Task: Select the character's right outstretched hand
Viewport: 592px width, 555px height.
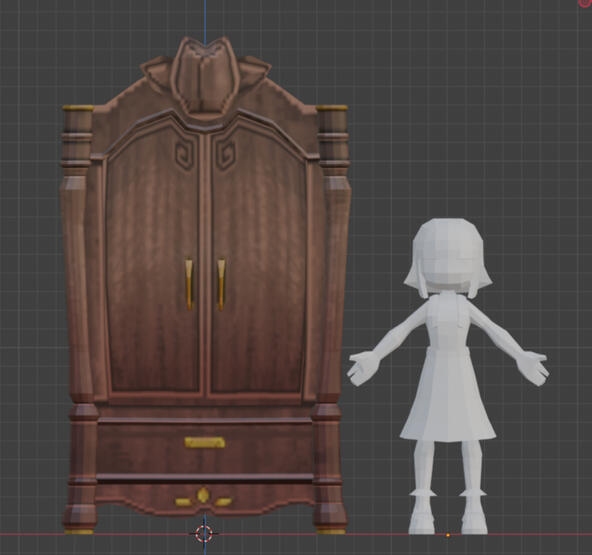Action: click(532, 368)
